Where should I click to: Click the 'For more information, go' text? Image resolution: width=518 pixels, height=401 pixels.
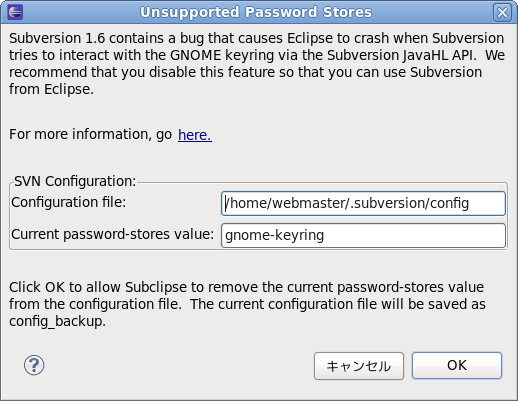point(90,134)
